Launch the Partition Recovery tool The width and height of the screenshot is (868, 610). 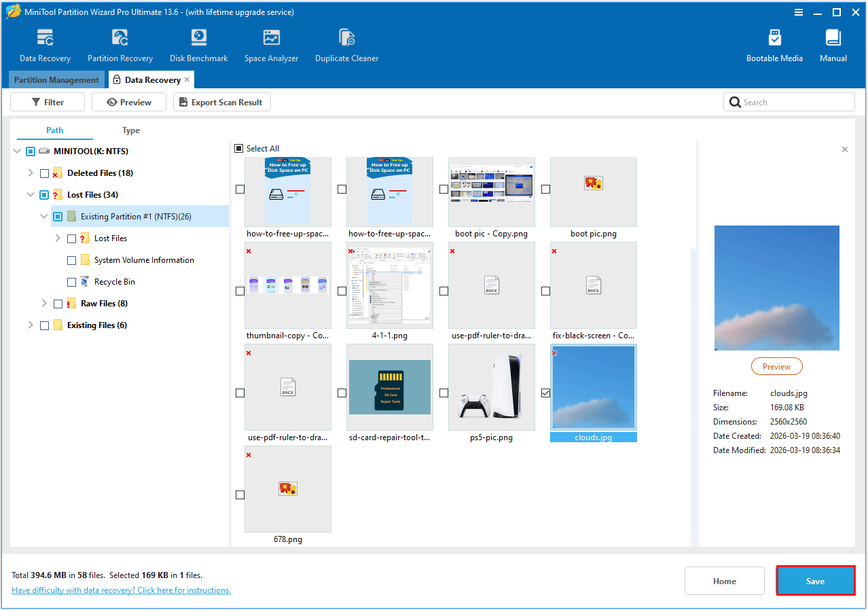click(120, 45)
